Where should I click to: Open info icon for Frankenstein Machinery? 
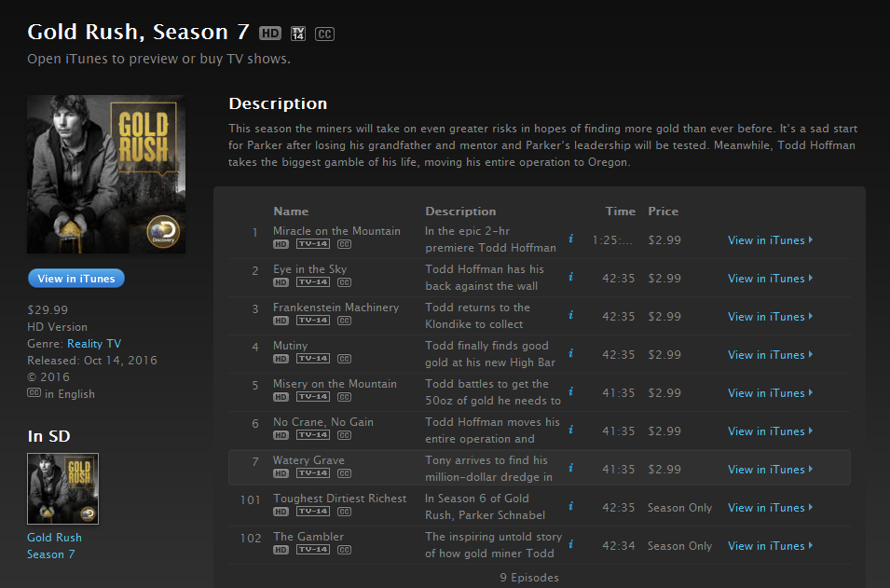[571, 315]
